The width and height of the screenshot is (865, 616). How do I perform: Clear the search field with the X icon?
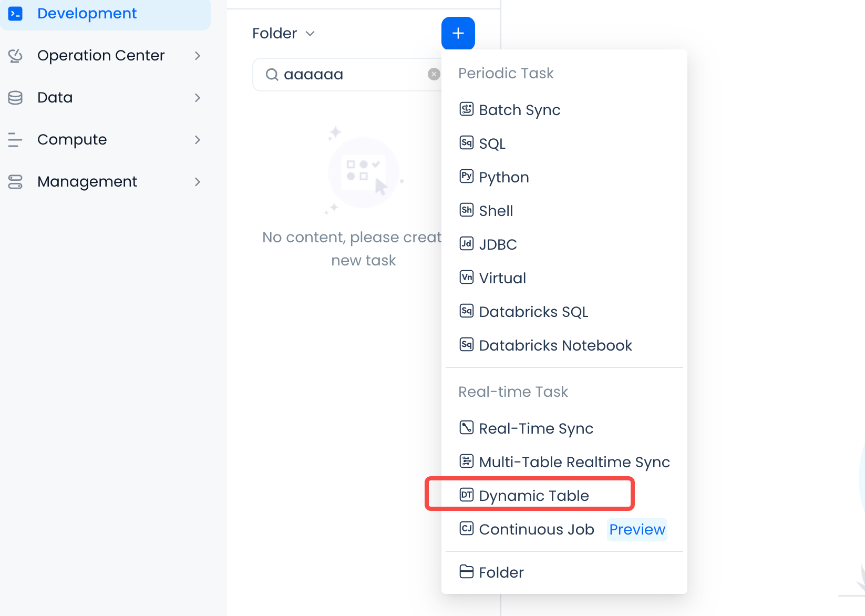pos(434,74)
